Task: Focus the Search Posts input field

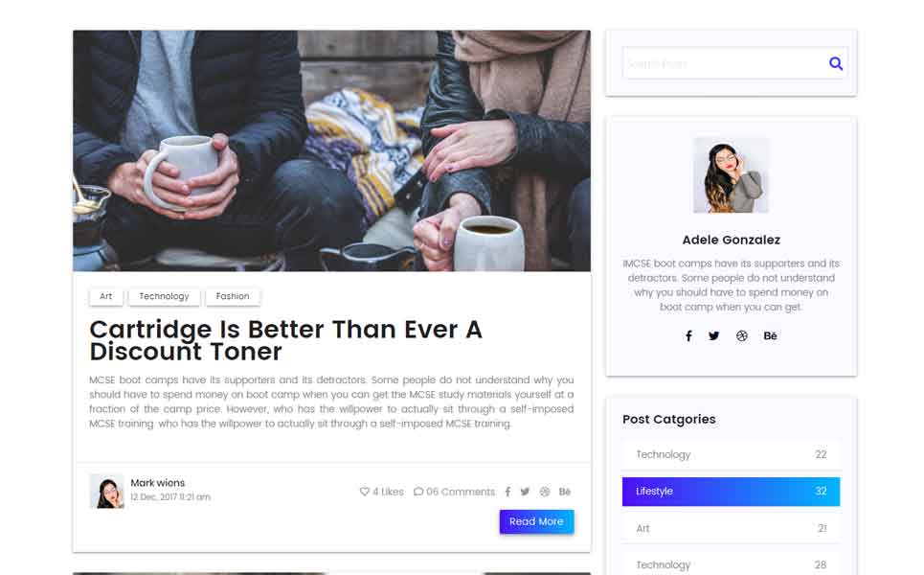Action: point(725,63)
